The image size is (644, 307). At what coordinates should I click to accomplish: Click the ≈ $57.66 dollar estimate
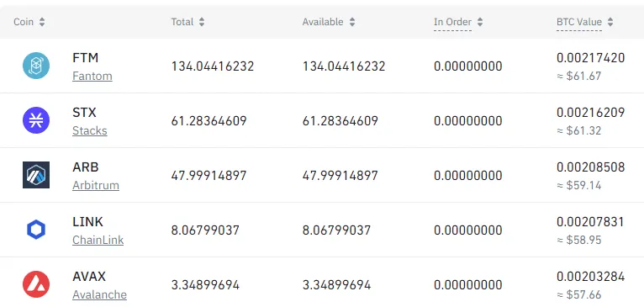click(x=578, y=294)
